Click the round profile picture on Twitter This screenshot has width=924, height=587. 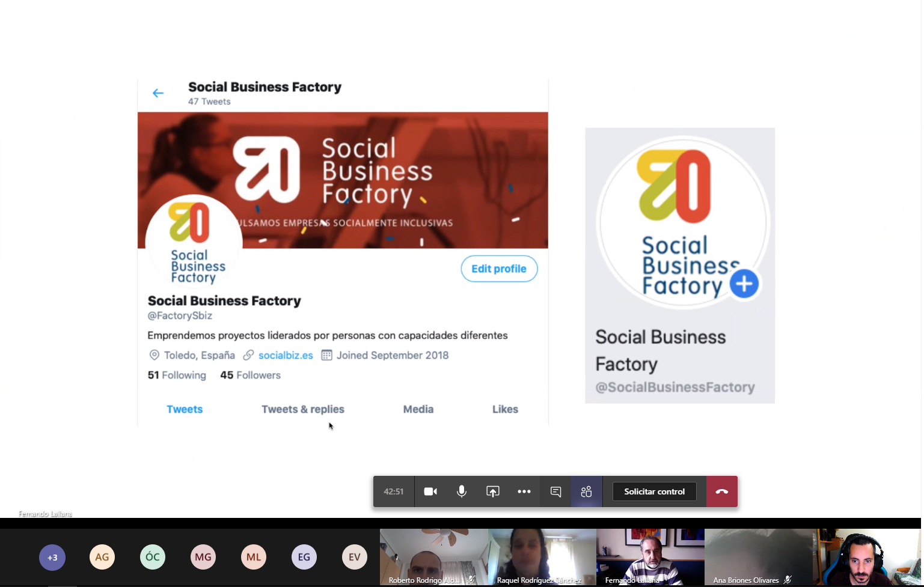[x=194, y=243]
